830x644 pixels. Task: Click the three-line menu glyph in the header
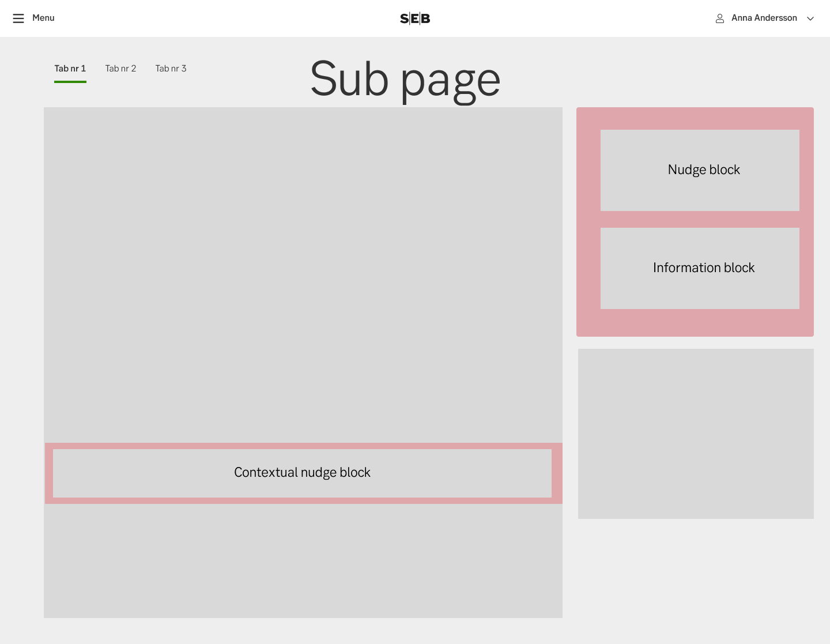pos(18,18)
